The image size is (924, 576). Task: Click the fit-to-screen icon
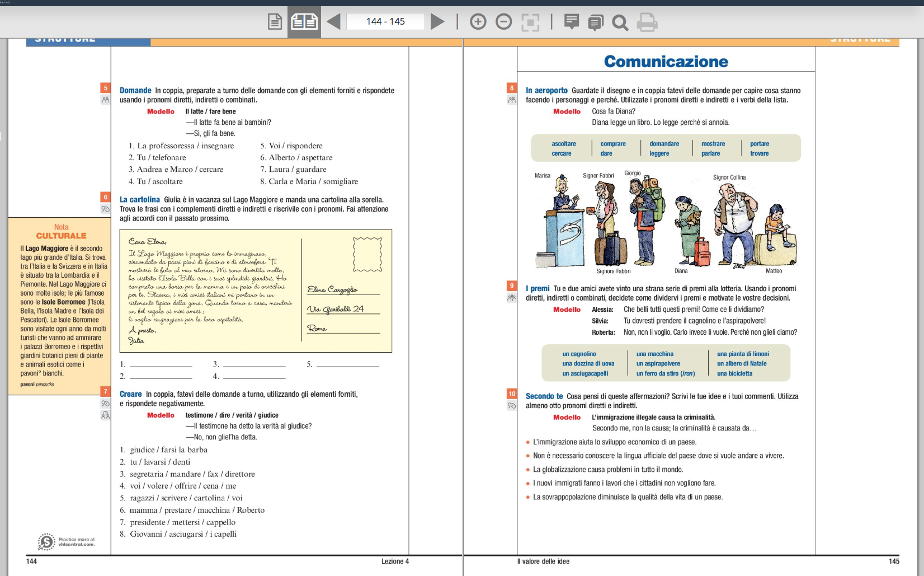pos(530,22)
